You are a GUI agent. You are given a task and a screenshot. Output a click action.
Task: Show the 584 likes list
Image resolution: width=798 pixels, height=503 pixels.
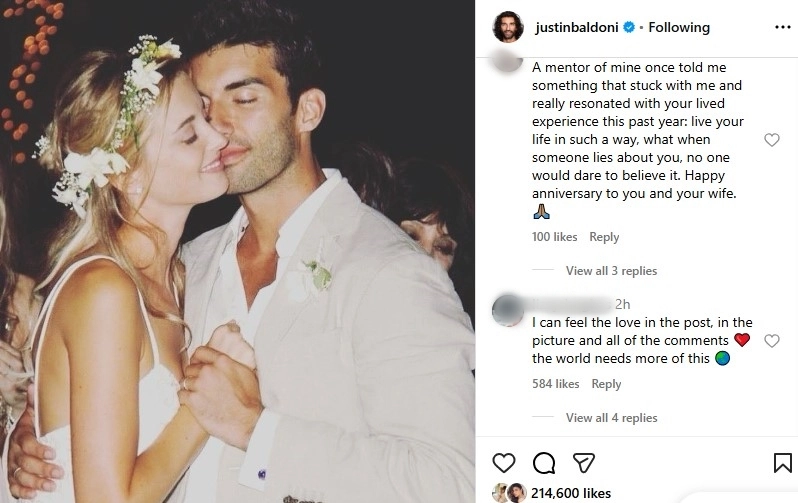[555, 384]
